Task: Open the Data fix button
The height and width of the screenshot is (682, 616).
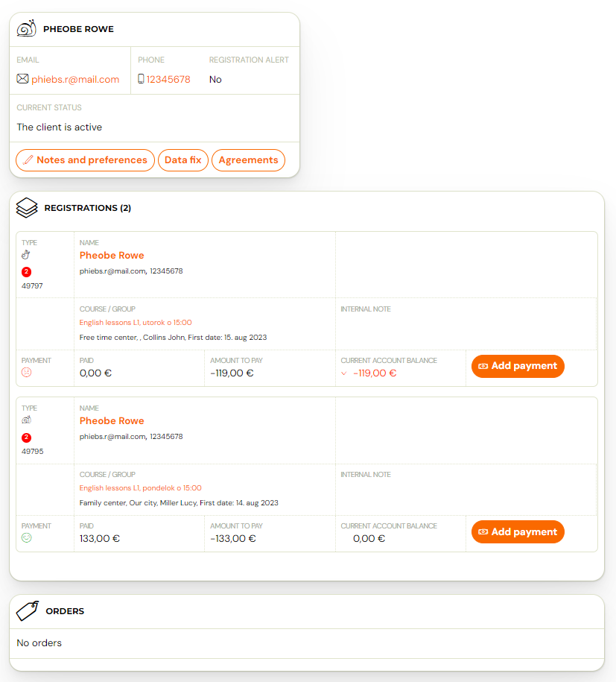Action: (183, 160)
